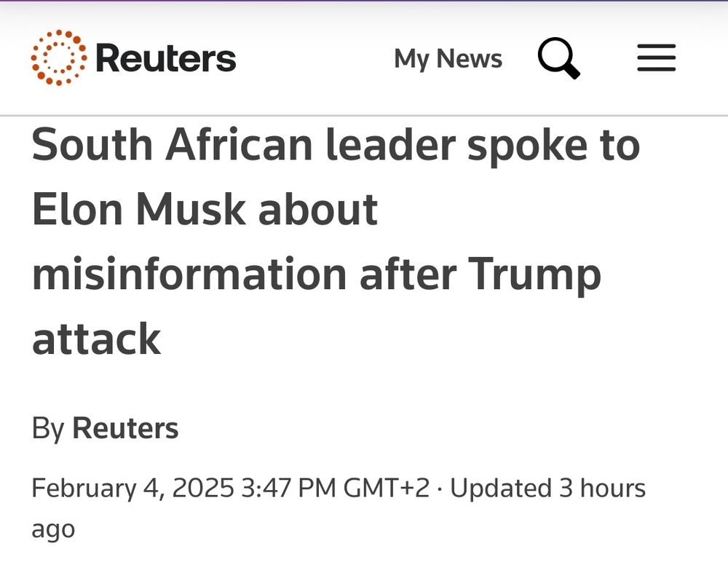Select My News from the top bar

click(x=447, y=58)
